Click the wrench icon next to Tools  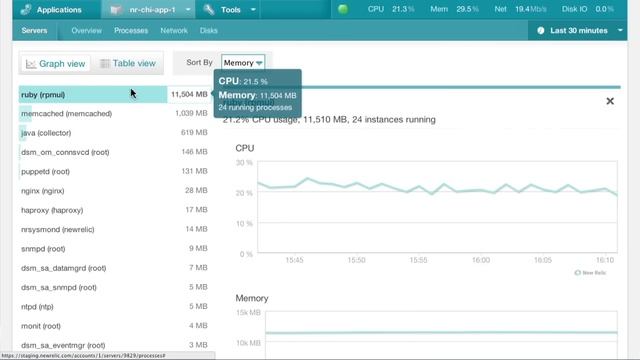209,9
